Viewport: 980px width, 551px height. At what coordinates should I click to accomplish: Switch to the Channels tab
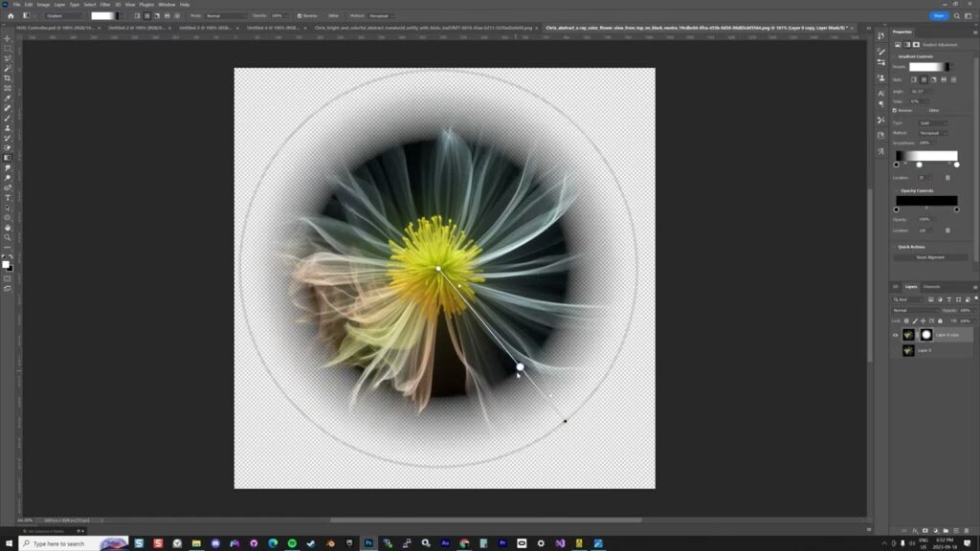931,287
